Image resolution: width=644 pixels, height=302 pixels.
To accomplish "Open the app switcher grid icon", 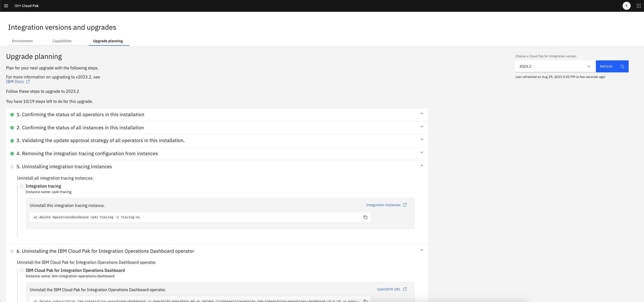I will 638,6.
